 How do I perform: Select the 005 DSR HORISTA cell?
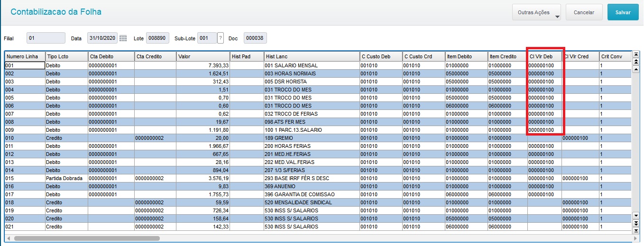312,82
